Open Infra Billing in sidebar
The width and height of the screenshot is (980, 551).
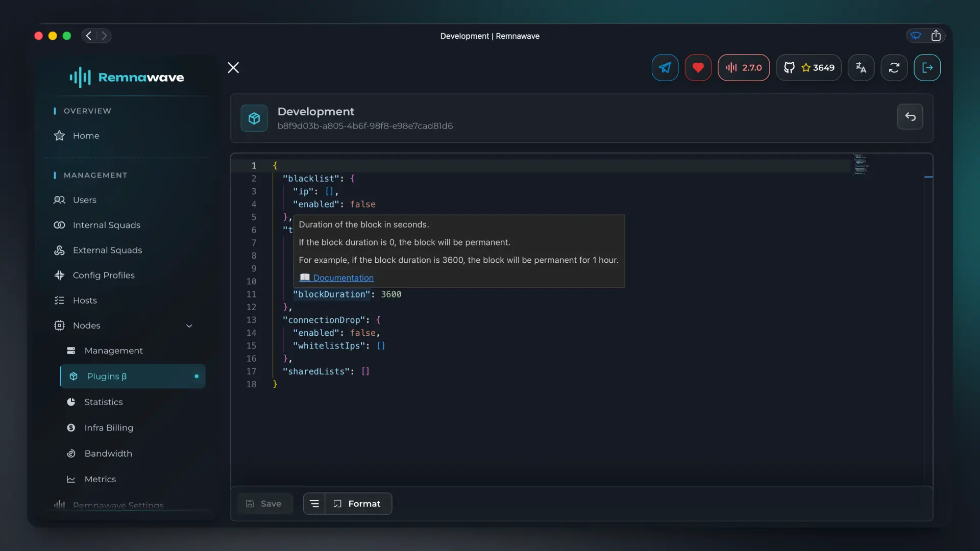(109, 428)
